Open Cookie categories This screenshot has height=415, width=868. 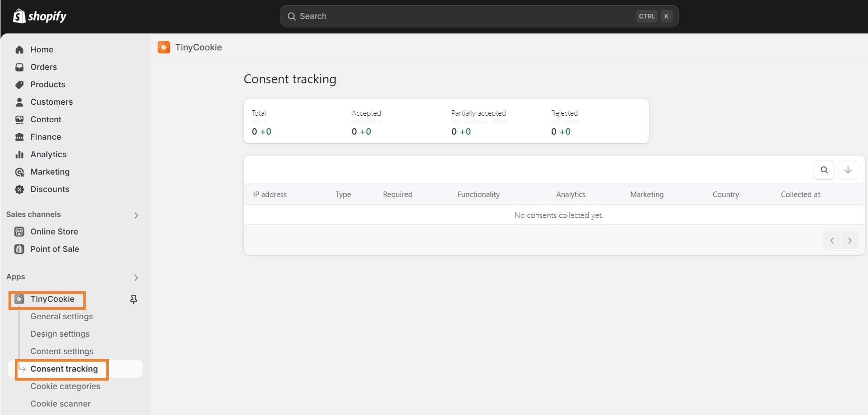click(65, 386)
